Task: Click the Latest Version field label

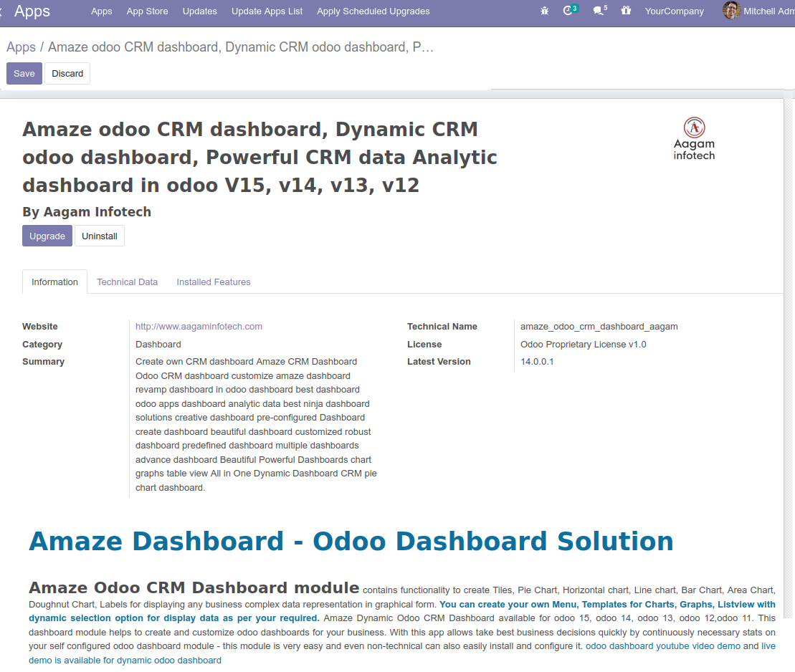Action: [x=439, y=361]
